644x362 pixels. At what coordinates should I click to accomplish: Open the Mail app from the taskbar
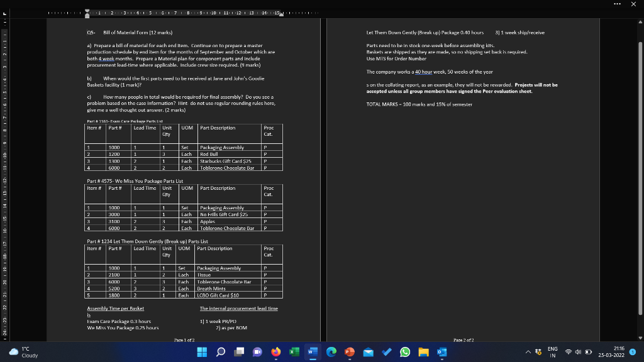368,352
